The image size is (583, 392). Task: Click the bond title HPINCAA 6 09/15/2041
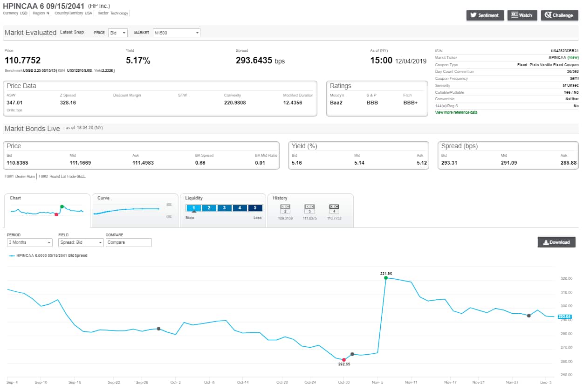pyautogui.click(x=44, y=6)
